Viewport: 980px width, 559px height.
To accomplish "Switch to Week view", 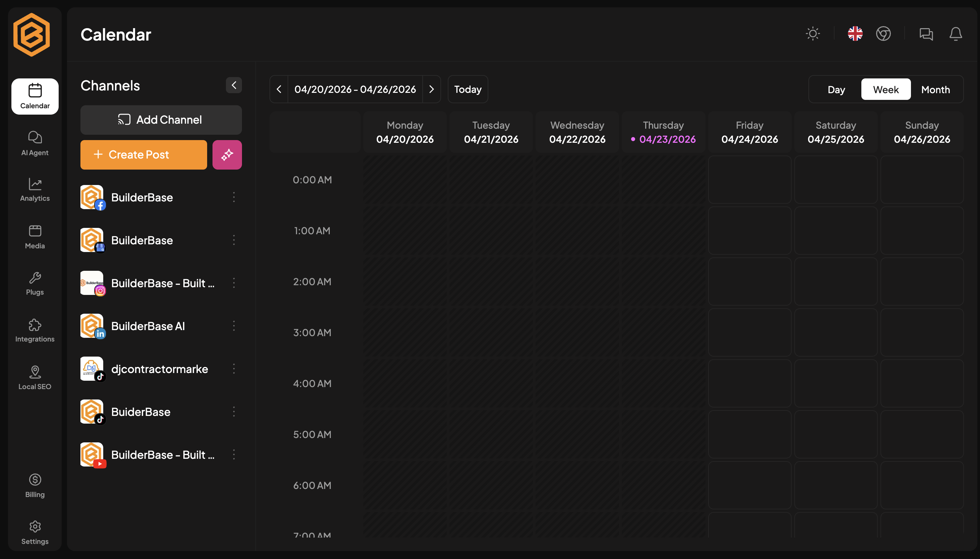I will click(x=885, y=89).
